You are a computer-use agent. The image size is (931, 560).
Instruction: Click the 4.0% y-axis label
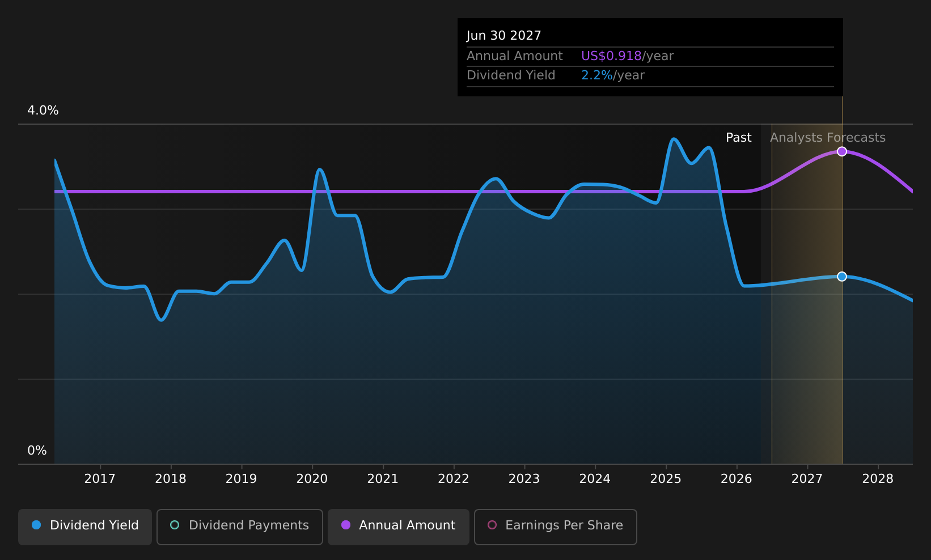point(43,111)
